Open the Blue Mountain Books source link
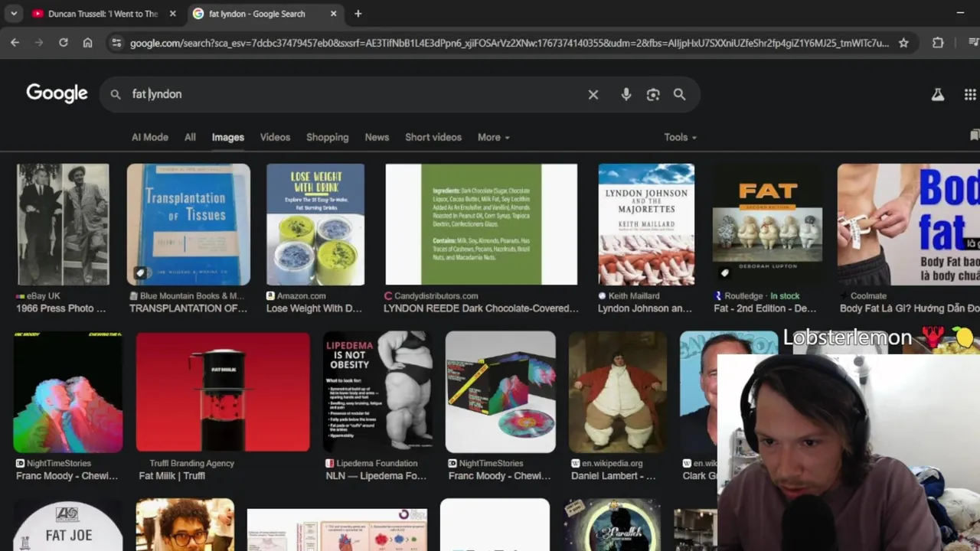This screenshot has height=551, width=980. click(x=187, y=295)
